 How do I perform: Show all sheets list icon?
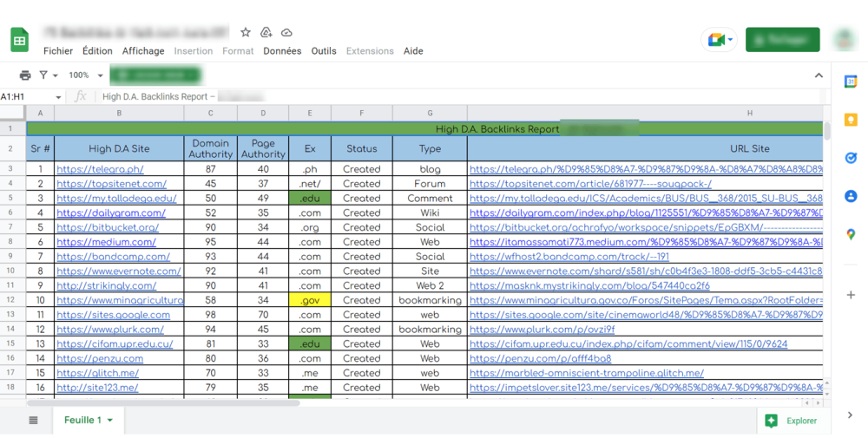tap(34, 421)
